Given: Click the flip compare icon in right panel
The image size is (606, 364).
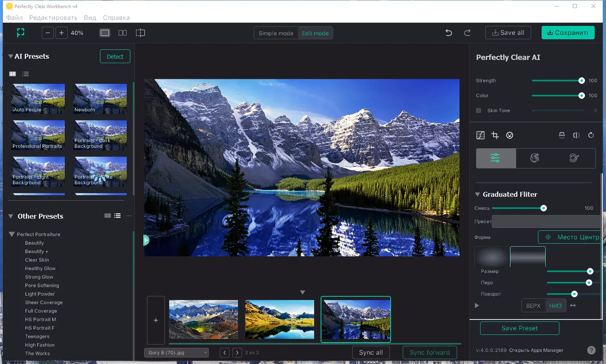Looking at the screenshot, I should pyautogui.click(x=576, y=135).
